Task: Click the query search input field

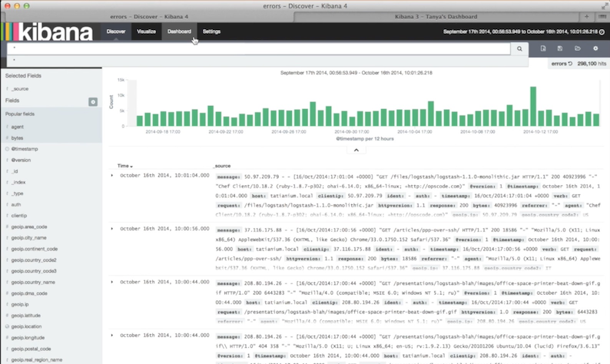Action: 259,48
